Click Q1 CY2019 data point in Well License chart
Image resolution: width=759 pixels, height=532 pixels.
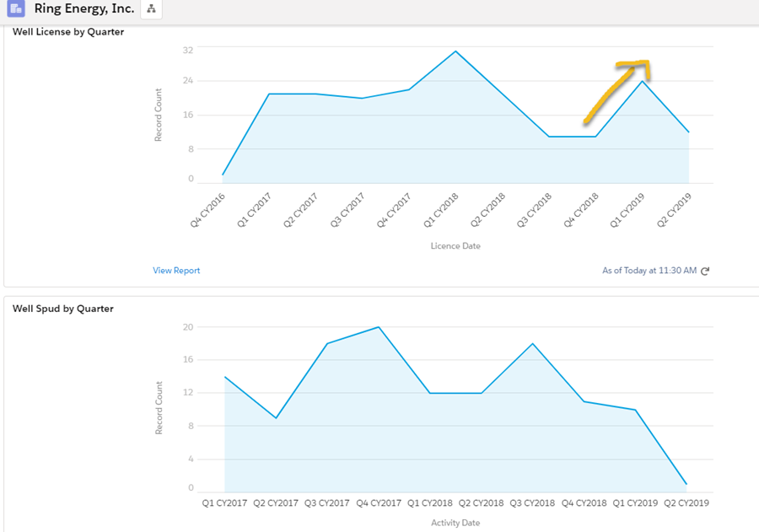pos(643,81)
